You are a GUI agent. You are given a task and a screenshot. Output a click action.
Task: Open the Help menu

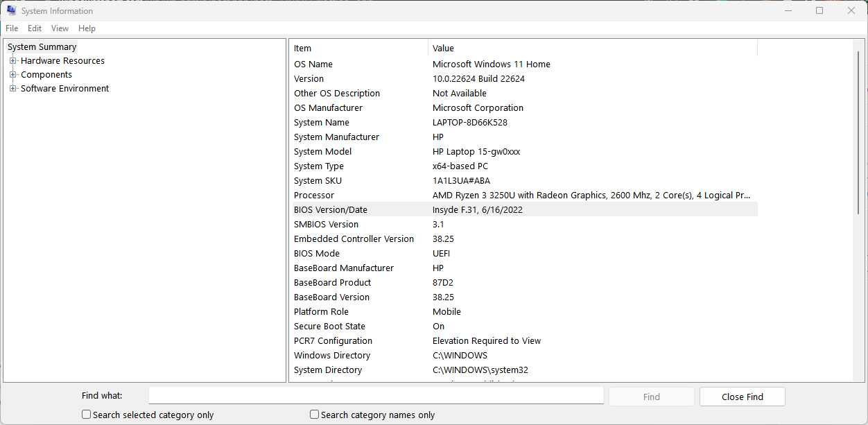(x=87, y=28)
